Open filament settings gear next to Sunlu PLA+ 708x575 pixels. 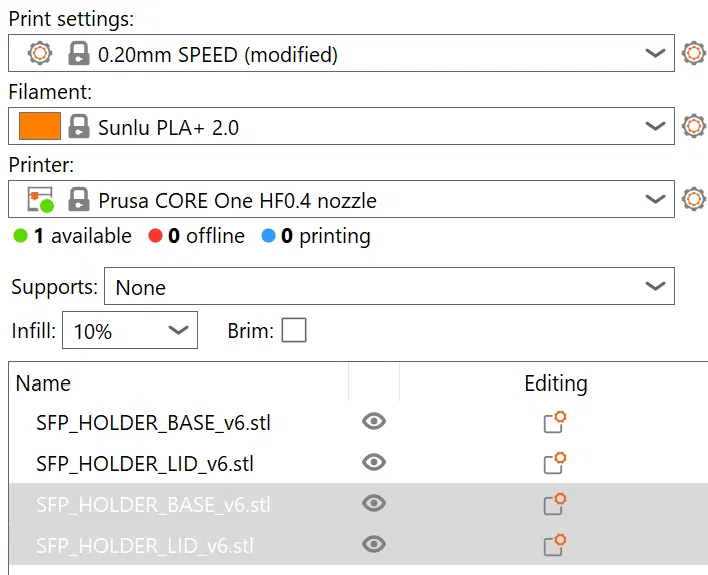693,127
